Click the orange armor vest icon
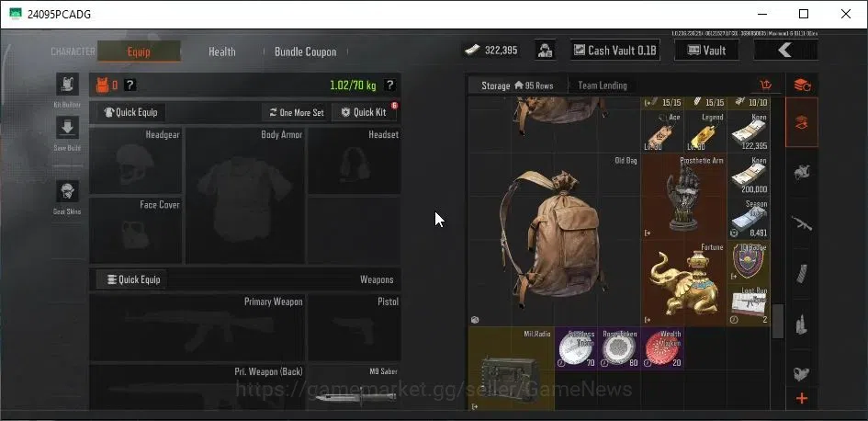The width and height of the screenshot is (868, 421). pyautogui.click(x=102, y=85)
